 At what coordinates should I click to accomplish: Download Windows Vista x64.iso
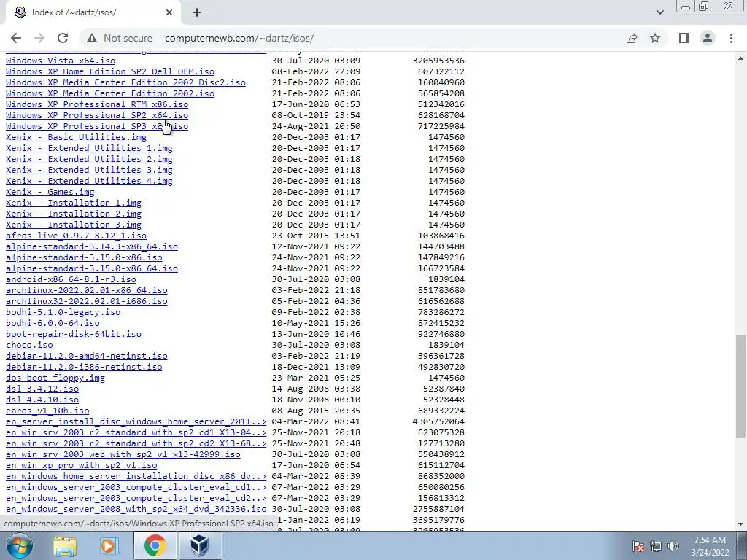click(61, 61)
